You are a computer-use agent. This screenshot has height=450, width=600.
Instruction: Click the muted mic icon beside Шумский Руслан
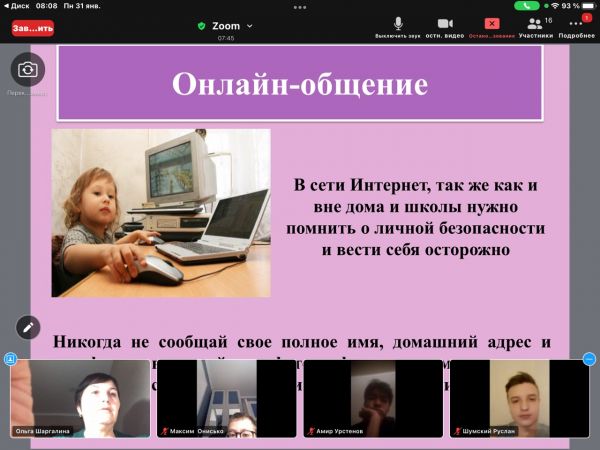(455, 431)
